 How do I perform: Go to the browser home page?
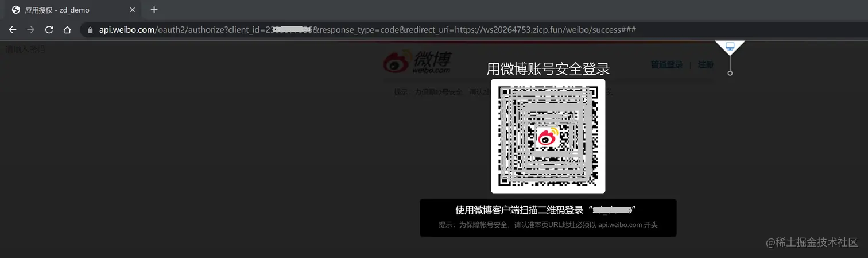tap(67, 29)
